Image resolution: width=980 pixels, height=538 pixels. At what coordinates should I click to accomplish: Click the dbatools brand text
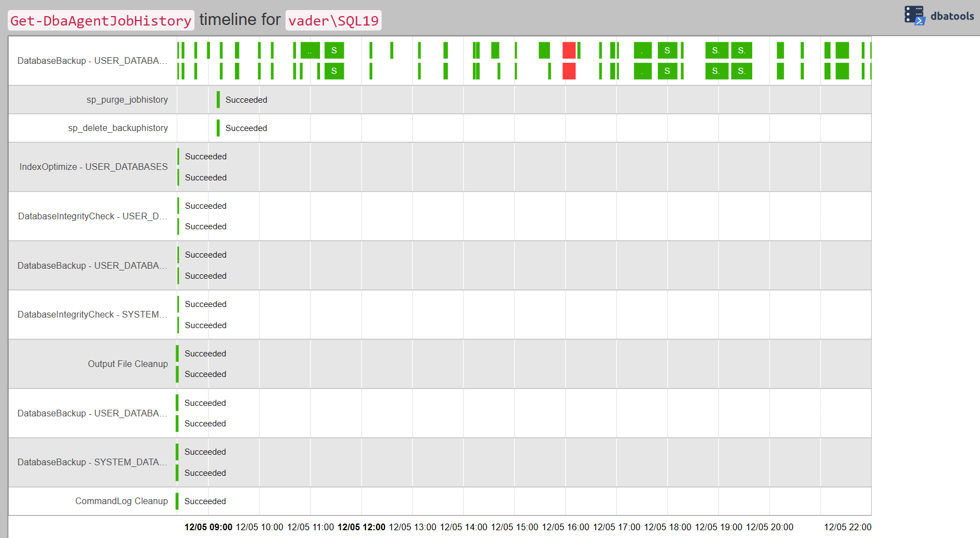[x=952, y=16]
